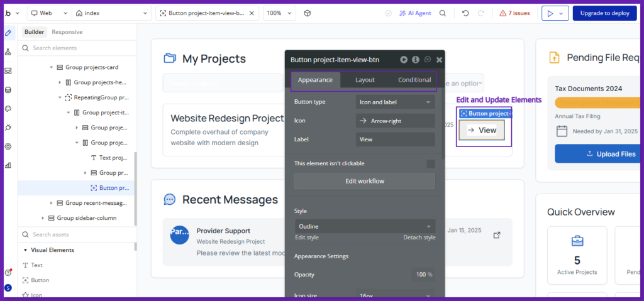Click the search magnifier in top toolbar

pyautogui.click(x=443, y=13)
